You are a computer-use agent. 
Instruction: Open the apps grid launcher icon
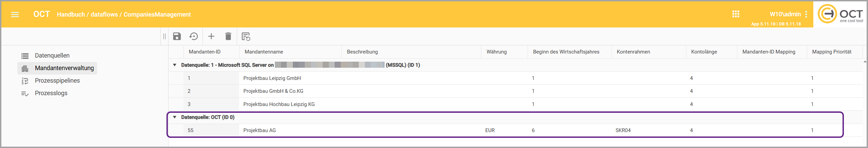tap(736, 14)
